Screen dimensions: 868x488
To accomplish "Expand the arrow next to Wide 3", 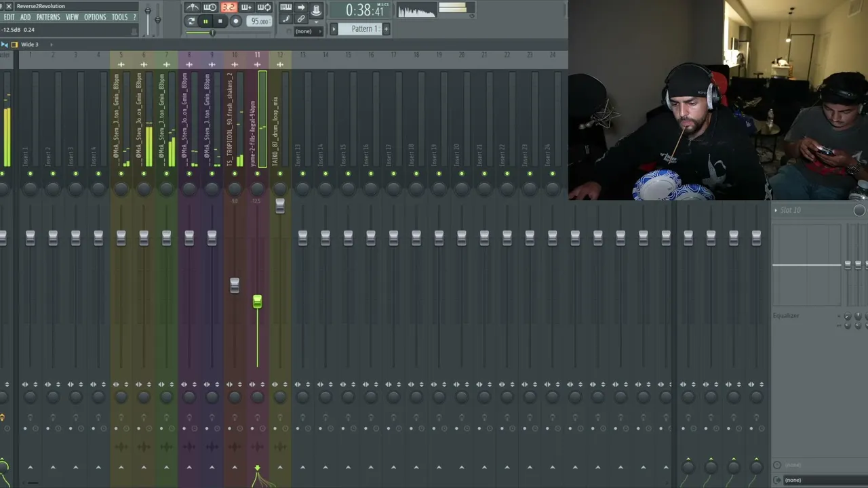I will (x=51, y=44).
